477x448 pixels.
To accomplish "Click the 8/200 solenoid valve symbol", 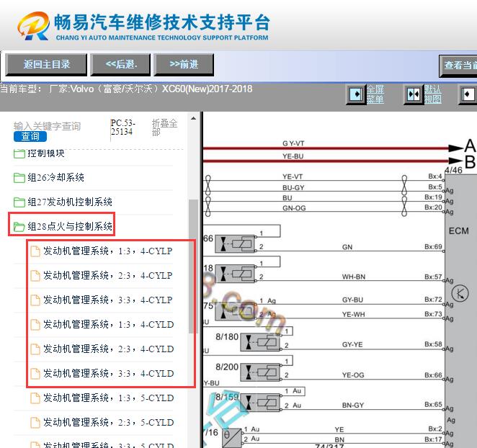I will tap(260, 372).
